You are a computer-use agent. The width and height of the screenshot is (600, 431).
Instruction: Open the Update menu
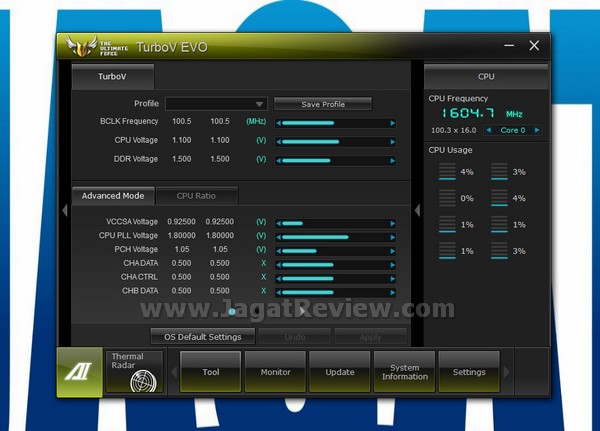(x=340, y=372)
